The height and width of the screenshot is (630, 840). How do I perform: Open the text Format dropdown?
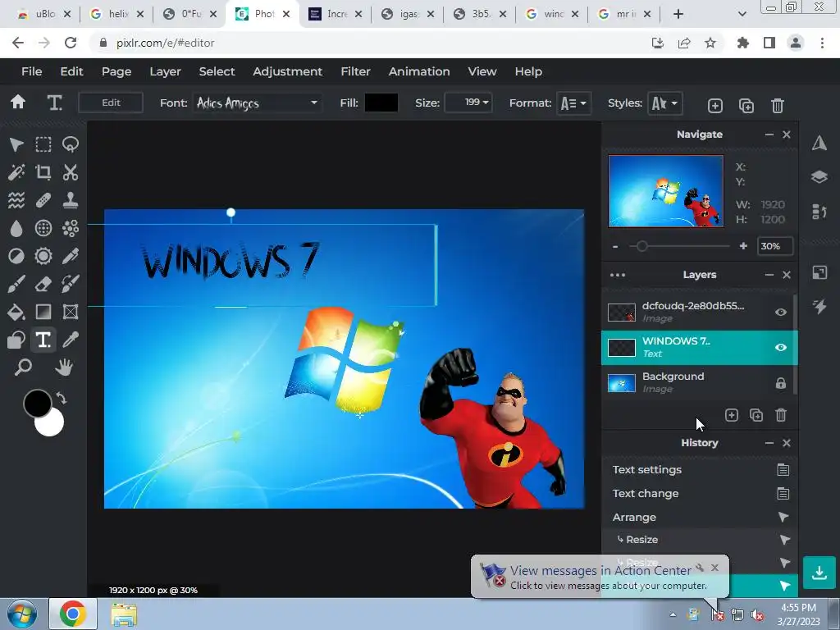click(x=573, y=103)
